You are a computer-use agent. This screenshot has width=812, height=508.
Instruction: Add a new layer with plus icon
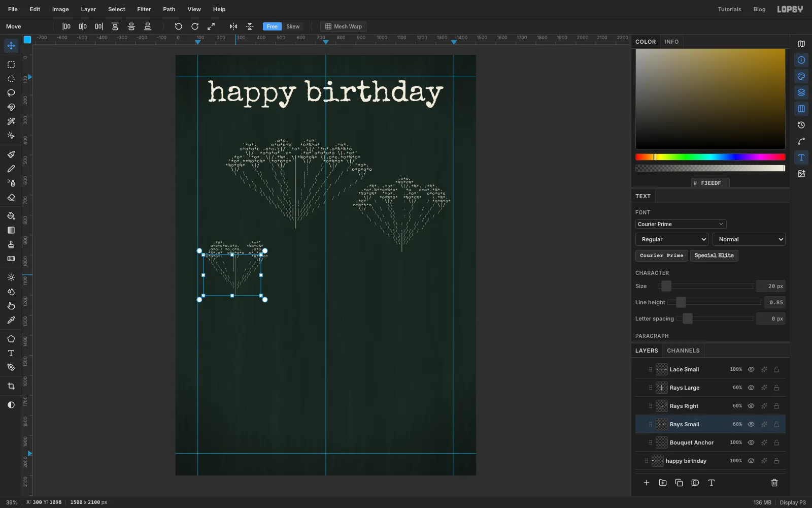[x=647, y=483]
